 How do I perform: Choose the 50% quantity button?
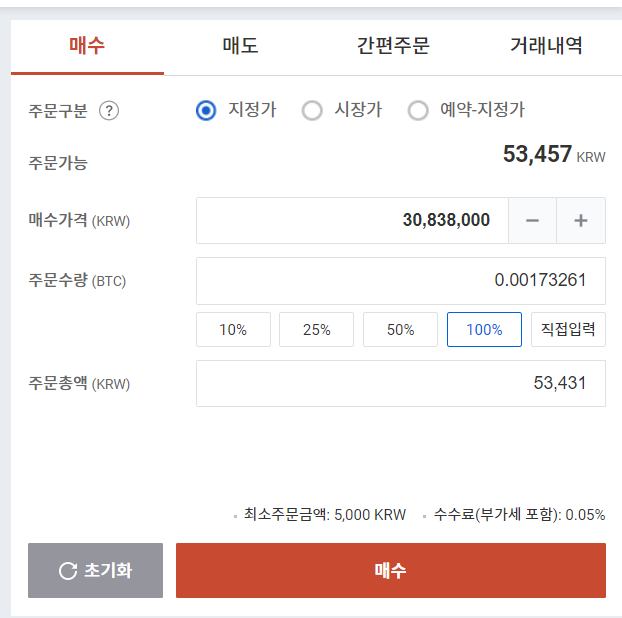[x=400, y=330]
